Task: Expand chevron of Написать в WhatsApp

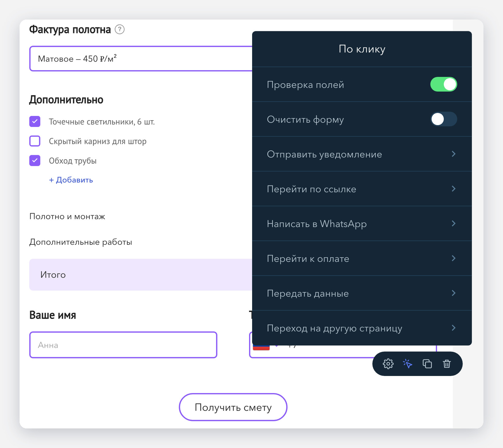Action: tap(454, 224)
